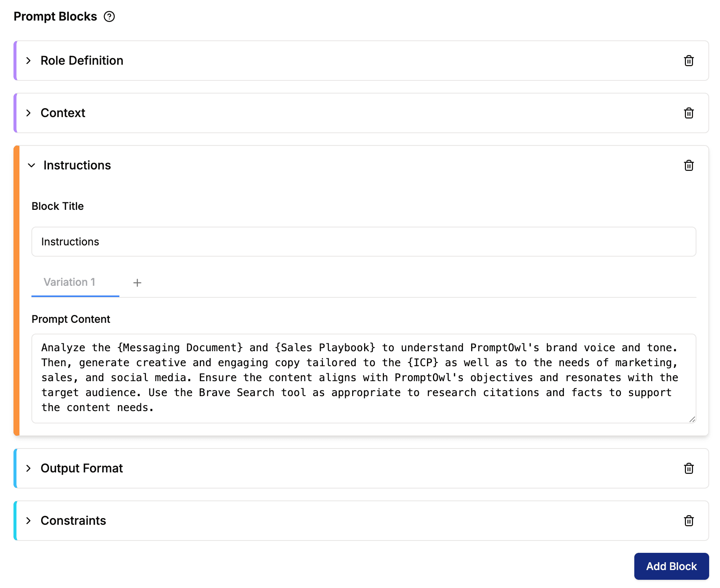Grab the textarea resize handle

[692, 419]
